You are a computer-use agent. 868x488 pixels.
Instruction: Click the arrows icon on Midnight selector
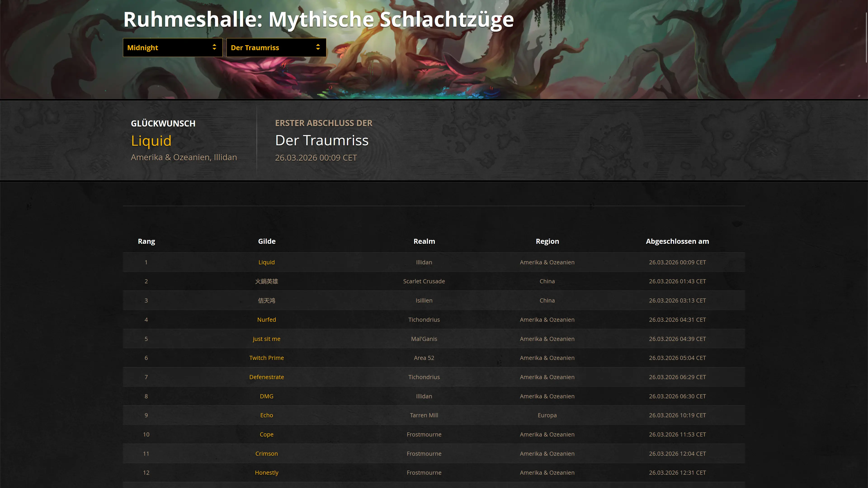click(x=214, y=47)
